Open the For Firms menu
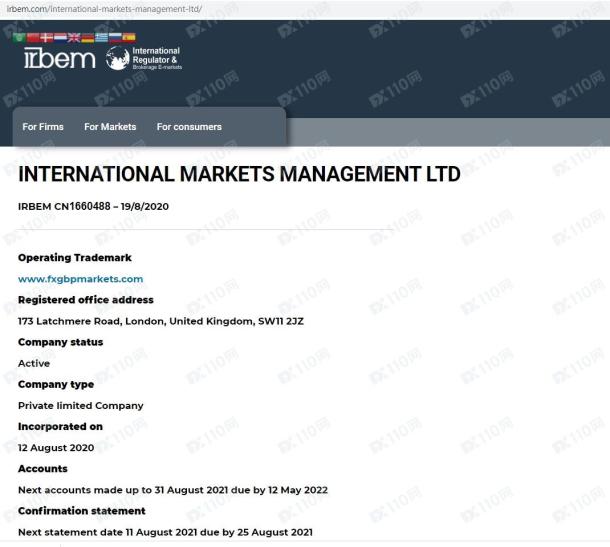Screen dimensions: 610x547 tap(43, 127)
